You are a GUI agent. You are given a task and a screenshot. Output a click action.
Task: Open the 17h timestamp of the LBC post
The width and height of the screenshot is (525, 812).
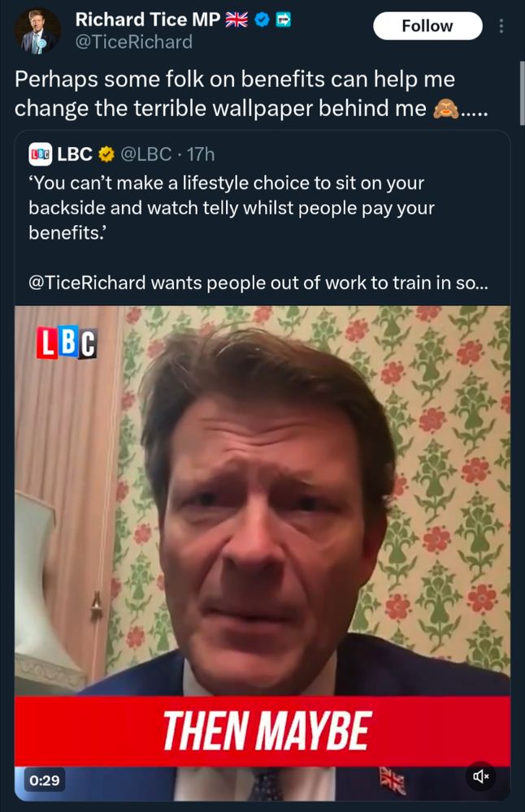coord(201,154)
